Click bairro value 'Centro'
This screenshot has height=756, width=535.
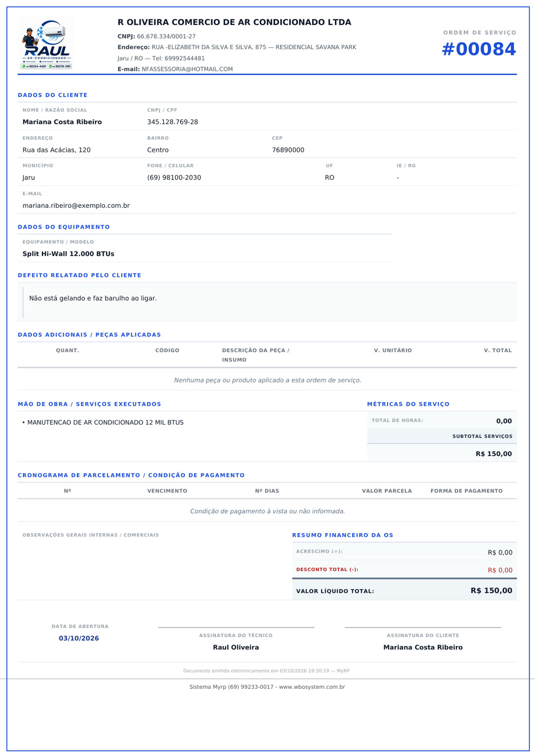click(x=158, y=150)
